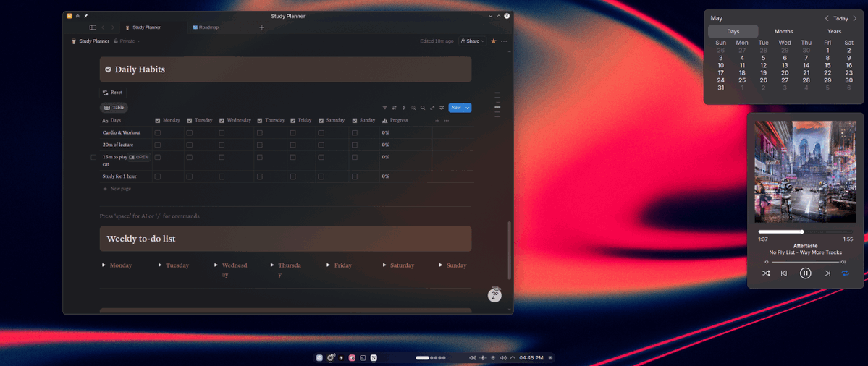This screenshot has width=868, height=366.
Task: Select the row checkbox left of 15m to play cat
Action: tap(93, 157)
